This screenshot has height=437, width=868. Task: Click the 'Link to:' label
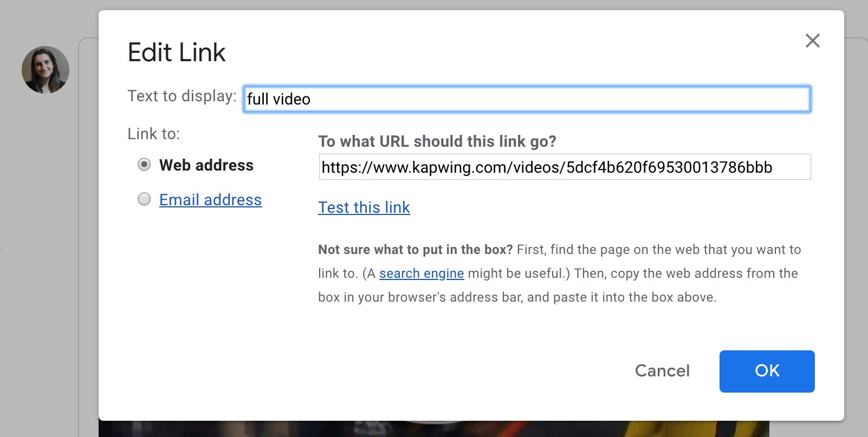pyautogui.click(x=153, y=134)
